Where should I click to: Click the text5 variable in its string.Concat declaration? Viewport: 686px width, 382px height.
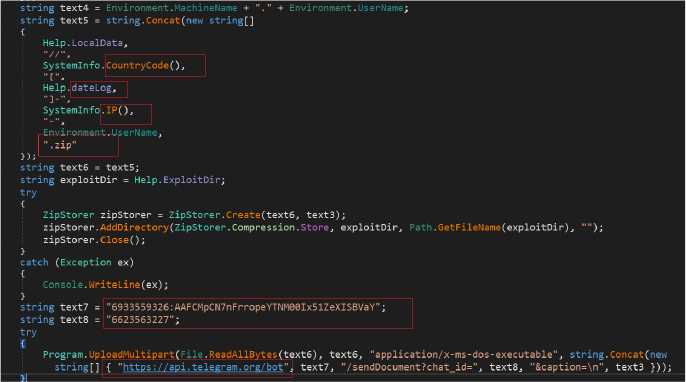74,21
